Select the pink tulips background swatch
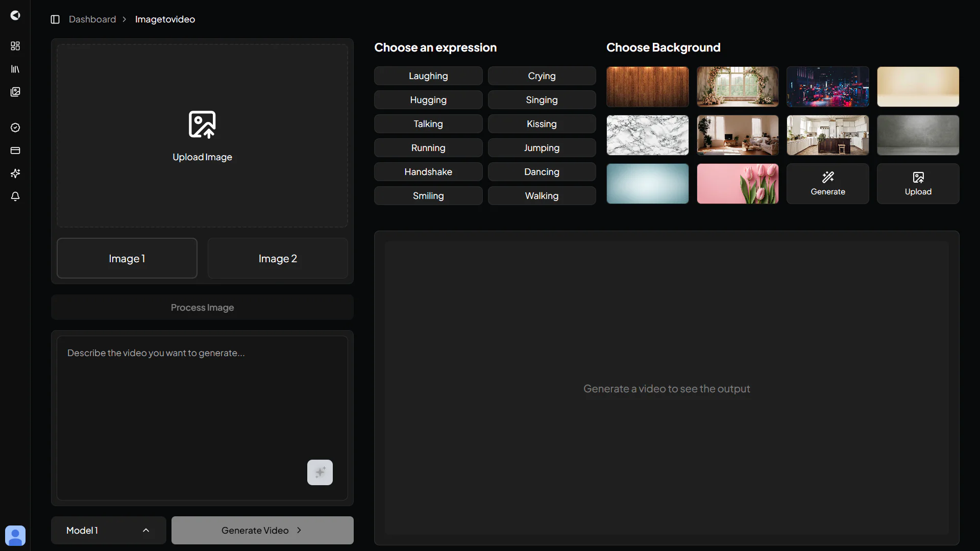This screenshot has height=551, width=980. (737, 184)
